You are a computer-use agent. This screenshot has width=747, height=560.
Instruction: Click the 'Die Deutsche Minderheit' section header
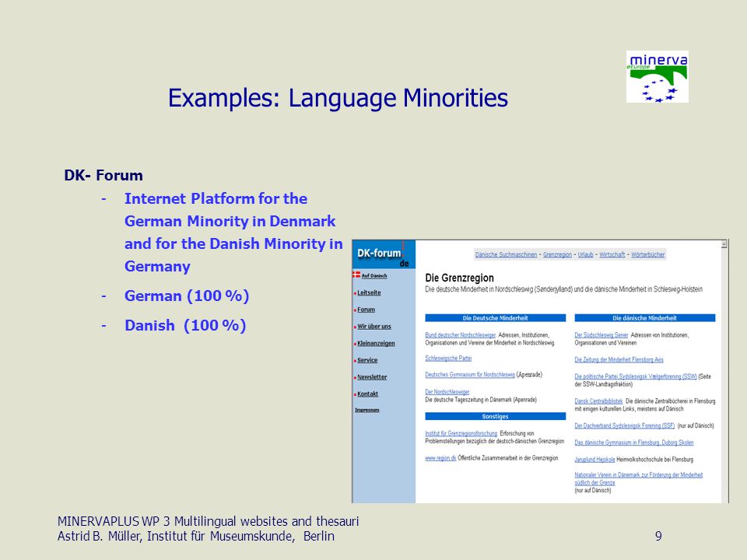coord(496,318)
